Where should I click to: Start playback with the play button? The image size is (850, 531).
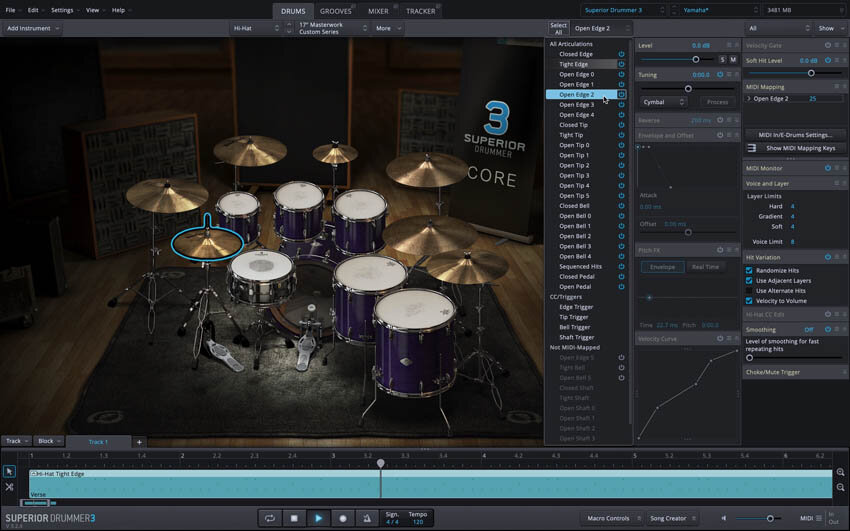tap(318, 518)
